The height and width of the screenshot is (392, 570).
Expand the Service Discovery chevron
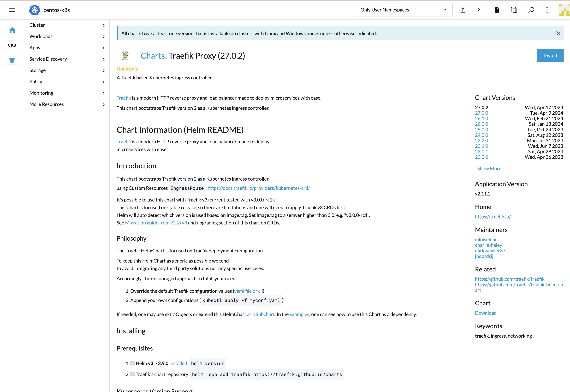point(103,59)
